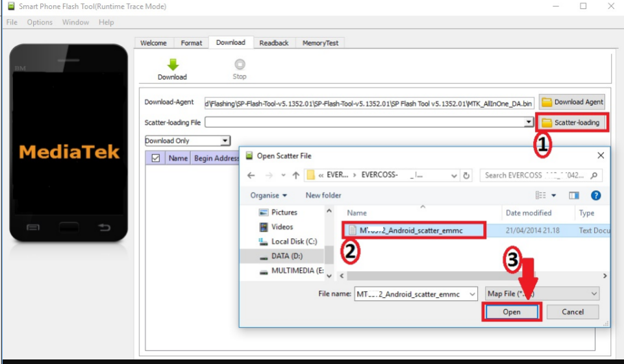624x364 pixels.
Task: Click the Open button
Action: [512, 312]
